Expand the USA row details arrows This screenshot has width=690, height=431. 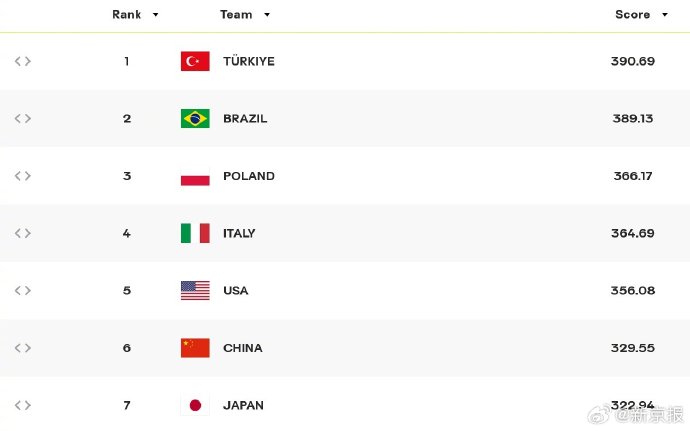pyautogui.click(x=23, y=291)
